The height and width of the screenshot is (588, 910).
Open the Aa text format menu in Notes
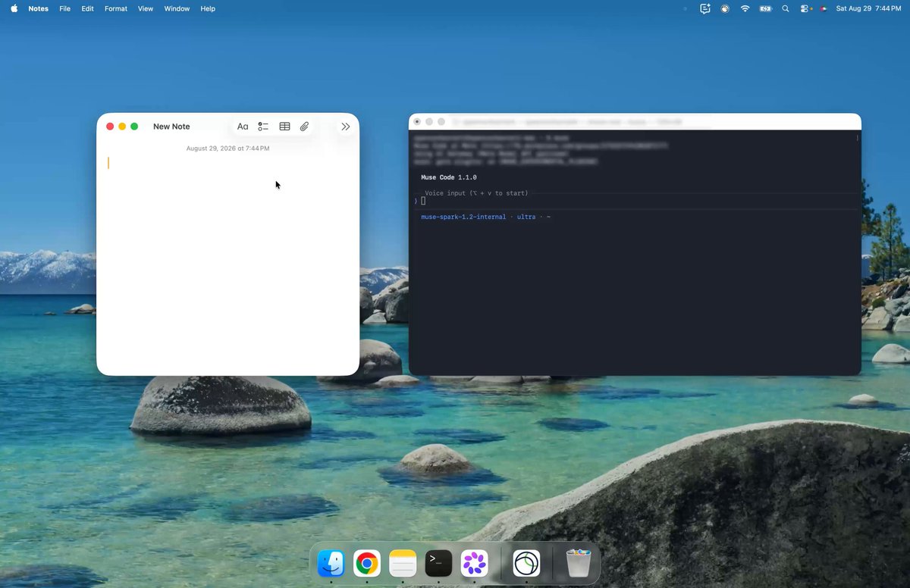click(x=243, y=127)
